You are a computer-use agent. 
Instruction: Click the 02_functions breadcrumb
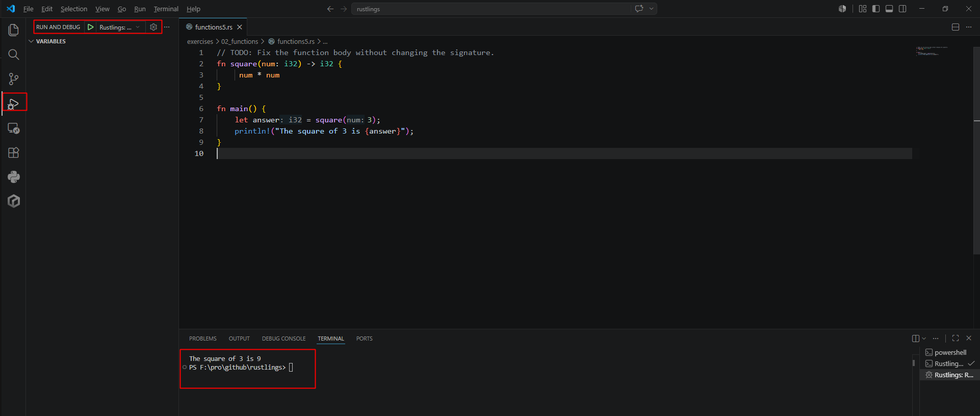point(240,42)
